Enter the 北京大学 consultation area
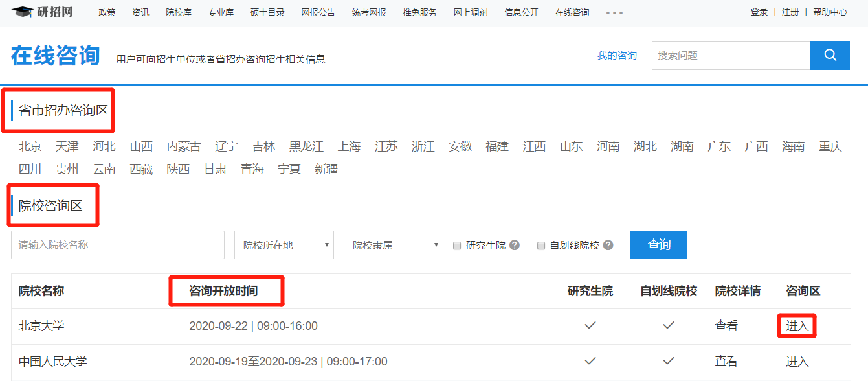 click(797, 326)
